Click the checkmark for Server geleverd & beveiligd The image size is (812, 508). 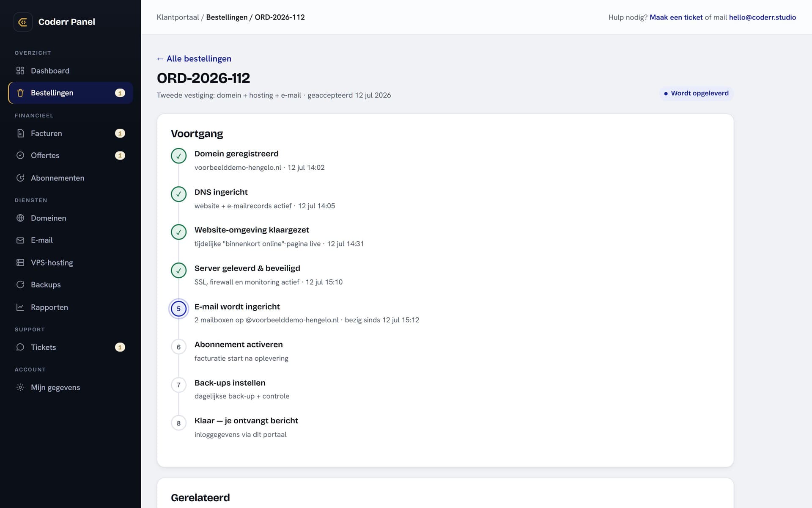(x=178, y=271)
